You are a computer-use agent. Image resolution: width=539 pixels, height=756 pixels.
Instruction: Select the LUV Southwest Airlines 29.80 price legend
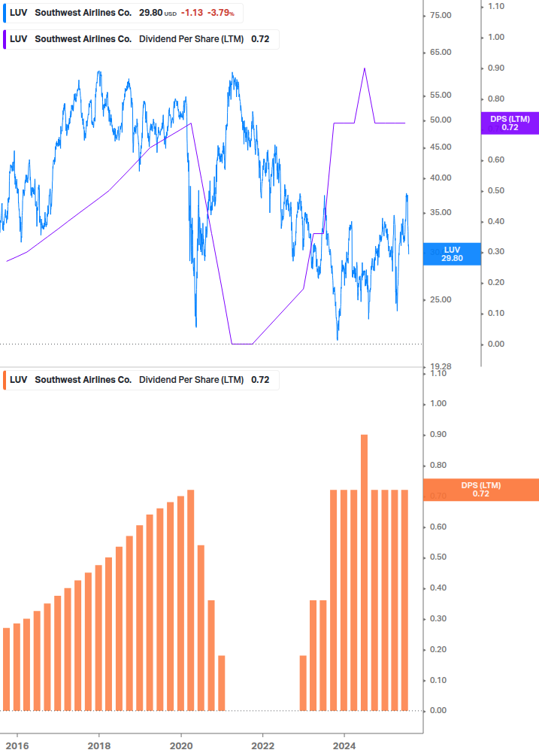click(123, 13)
